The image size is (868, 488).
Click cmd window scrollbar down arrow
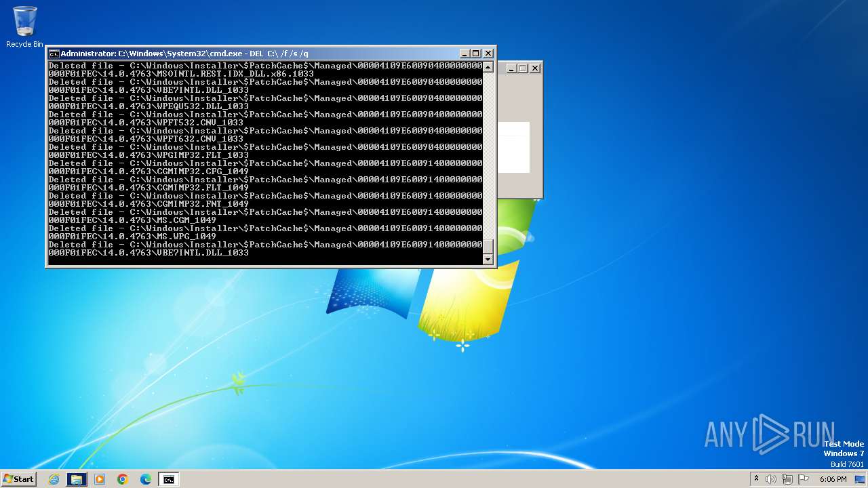tap(488, 259)
